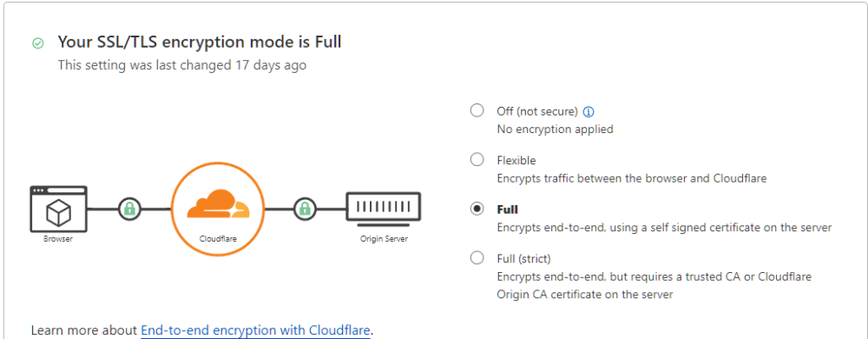Click the Browser window icon in diagram
This screenshot has width=868, height=339.
(x=58, y=209)
